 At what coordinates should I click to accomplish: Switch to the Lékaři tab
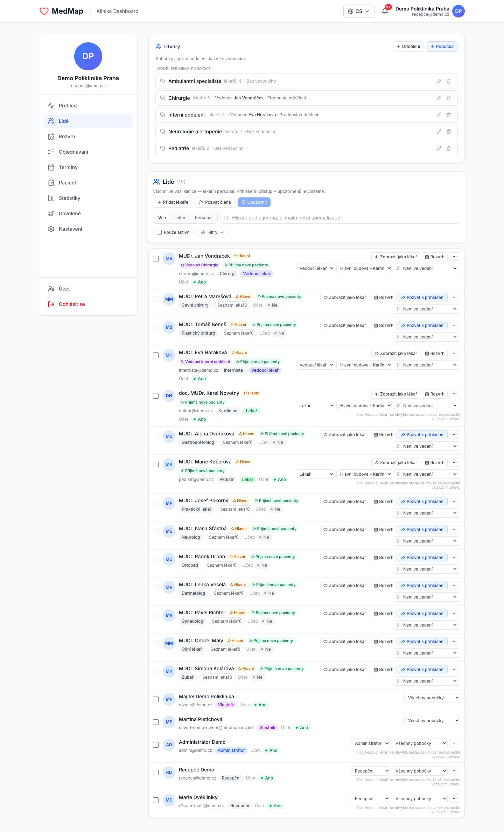pos(180,218)
